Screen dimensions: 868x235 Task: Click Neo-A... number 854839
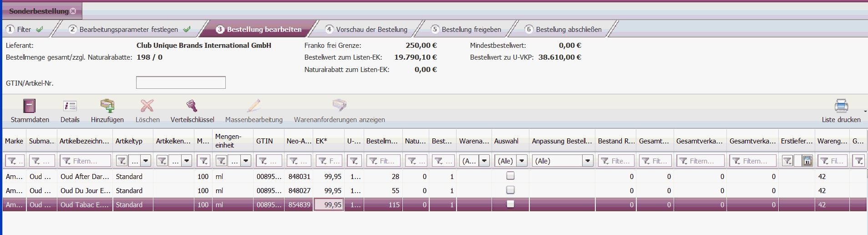point(299,204)
